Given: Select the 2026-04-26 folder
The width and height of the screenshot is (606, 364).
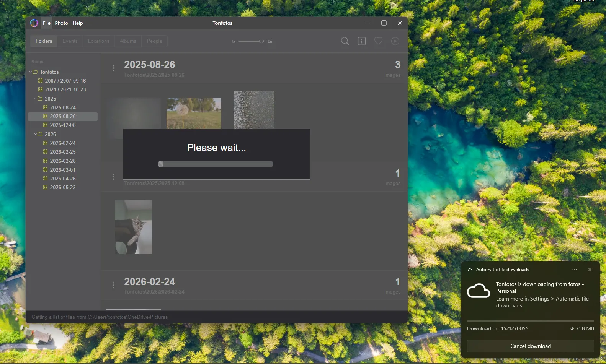Looking at the screenshot, I should coord(63,179).
